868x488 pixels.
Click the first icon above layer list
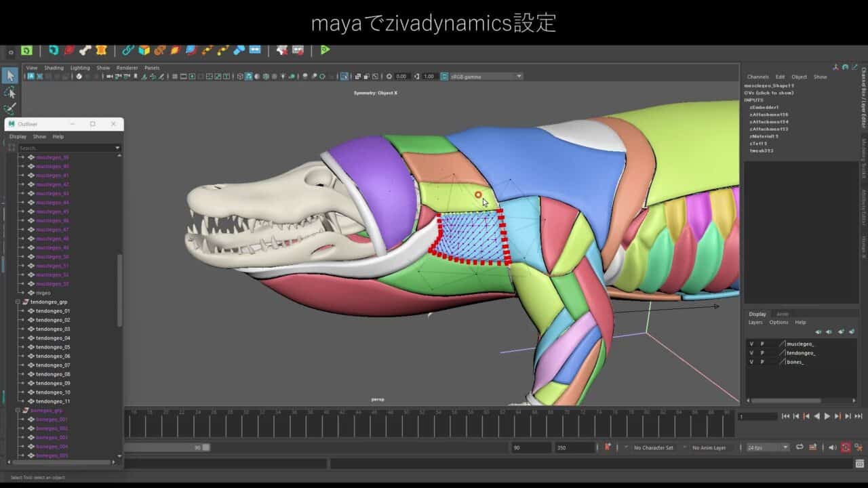tap(818, 332)
